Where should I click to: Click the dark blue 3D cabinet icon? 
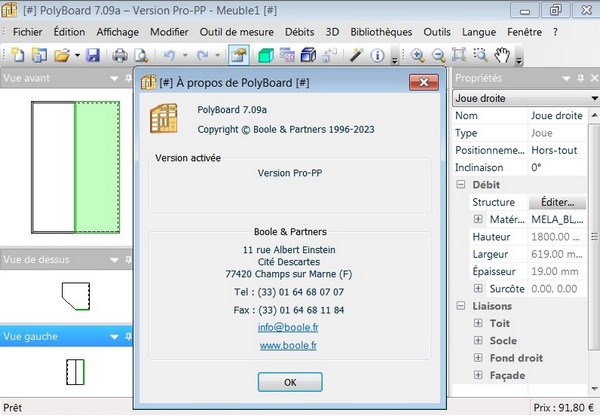(x=308, y=55)
